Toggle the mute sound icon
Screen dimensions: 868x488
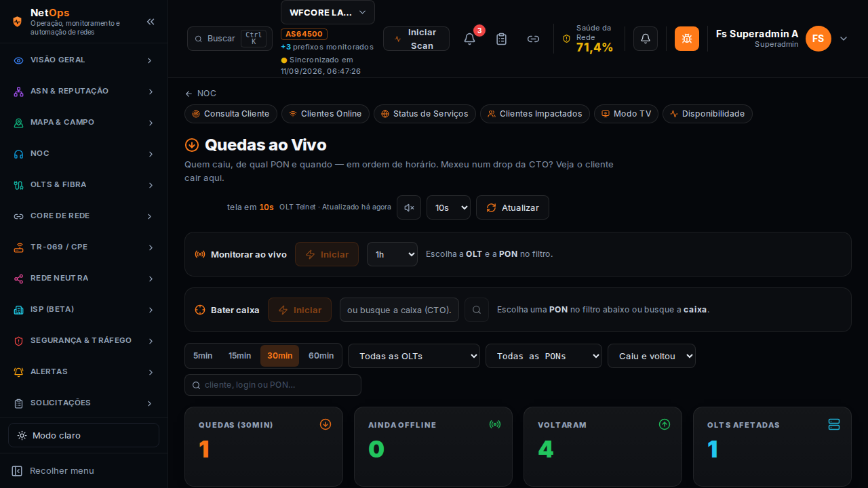[409, 207]
